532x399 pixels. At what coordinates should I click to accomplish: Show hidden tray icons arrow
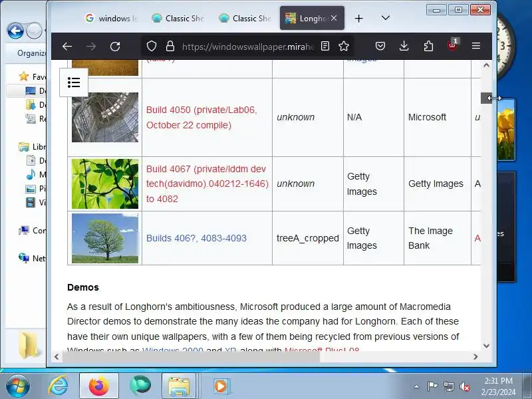[417, 386]
